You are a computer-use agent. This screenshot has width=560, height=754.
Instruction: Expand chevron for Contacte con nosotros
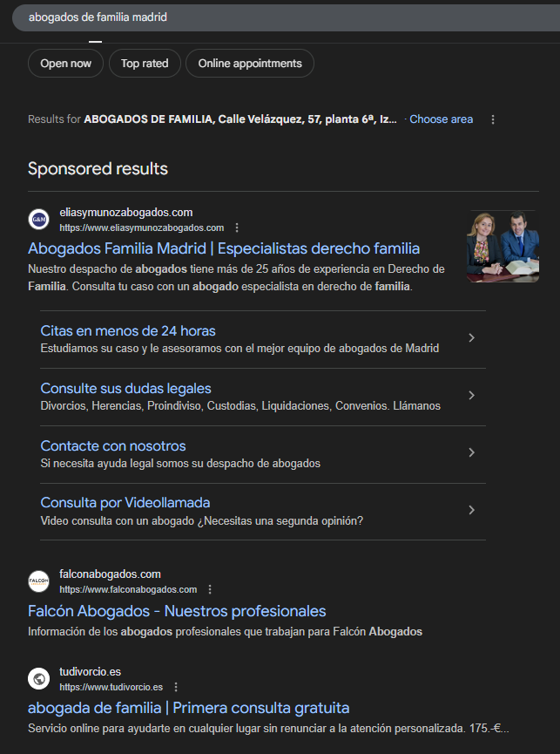click(471, 452)
